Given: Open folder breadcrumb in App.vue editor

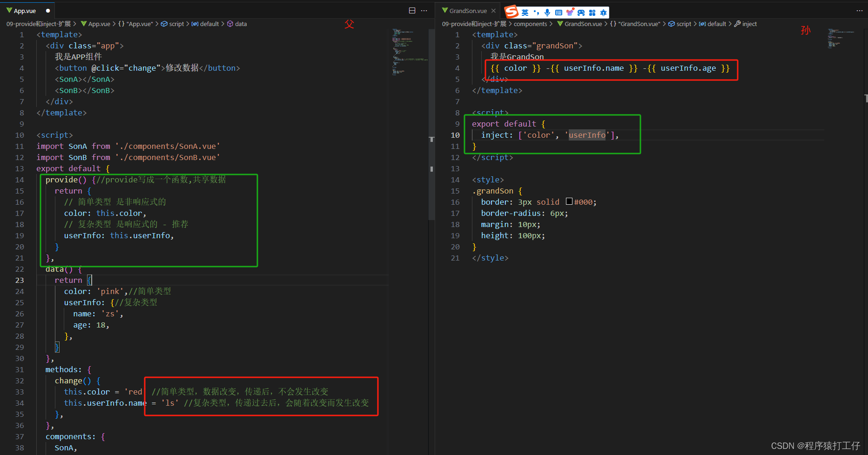Looking at the screenshot, I should pos(39,24).
